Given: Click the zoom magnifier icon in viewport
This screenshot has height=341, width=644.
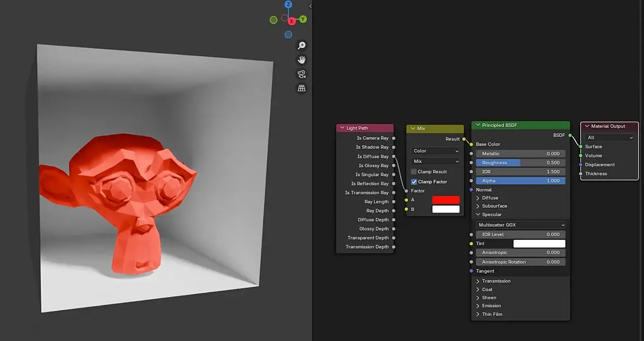Looking at the screenshot, I should point(301,46).
